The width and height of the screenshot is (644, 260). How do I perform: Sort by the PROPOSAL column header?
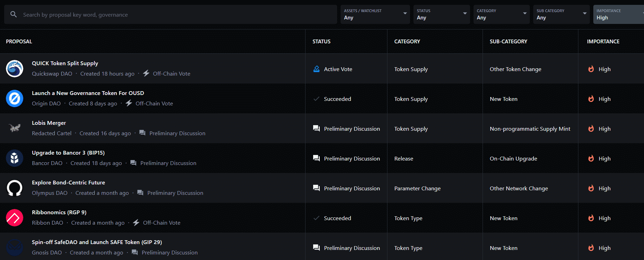[19, 42]
